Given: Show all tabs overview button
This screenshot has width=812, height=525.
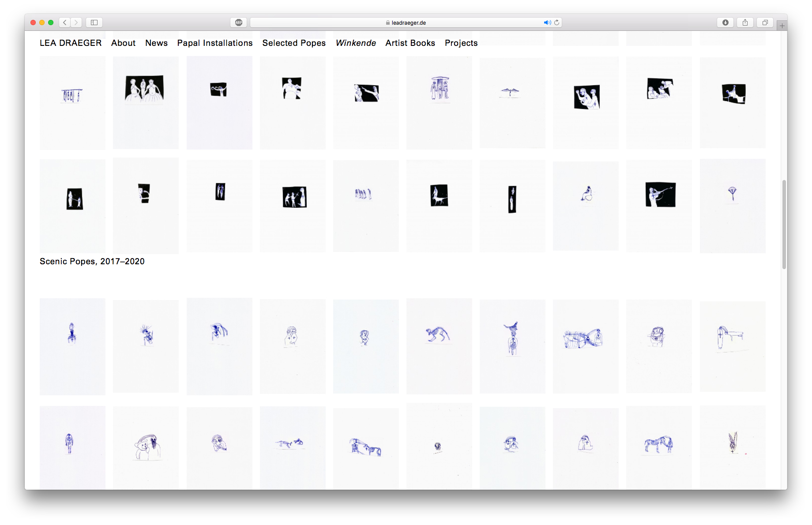Looking at the screenshot, I should click(765, 22).
